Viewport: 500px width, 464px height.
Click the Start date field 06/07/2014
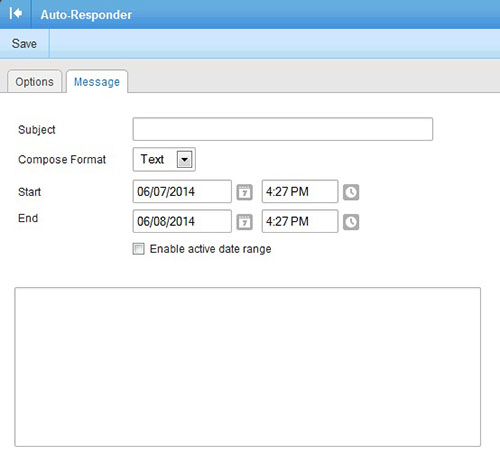point(182,192)
